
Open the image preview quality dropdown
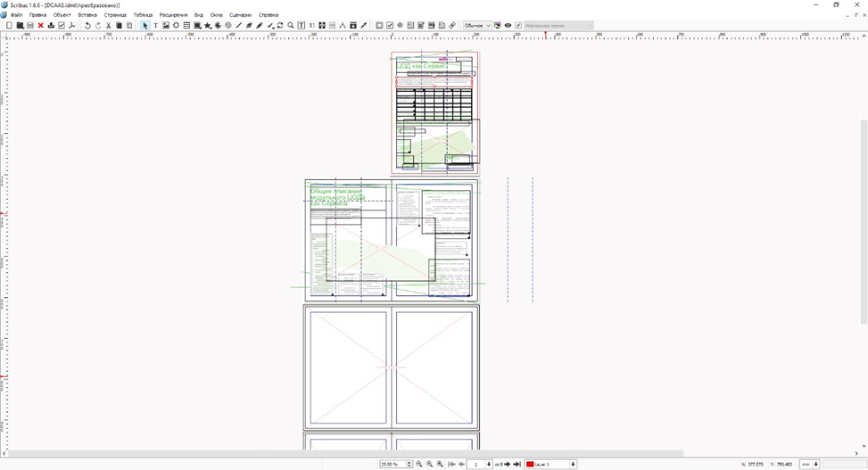pos(477,26)
